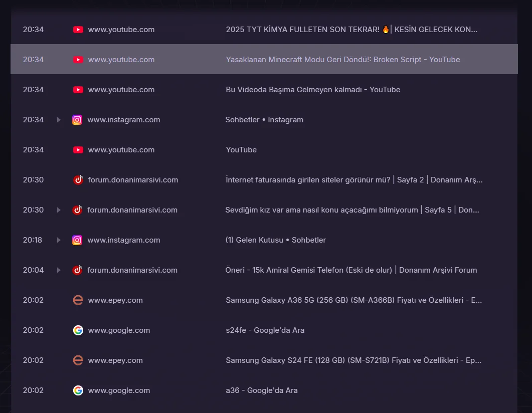The height and width of the screenshot is (413, 532).
Task: Click YouTube icon of Broken Script entry
Action: (78, 60)
